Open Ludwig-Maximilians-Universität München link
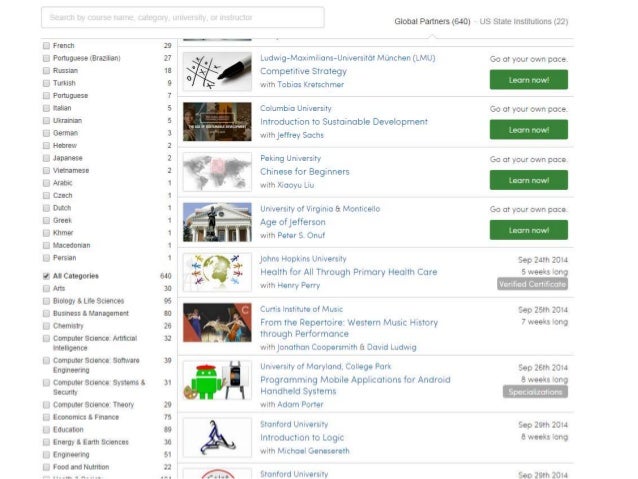 pyautogui.click(x=347, y=58)
